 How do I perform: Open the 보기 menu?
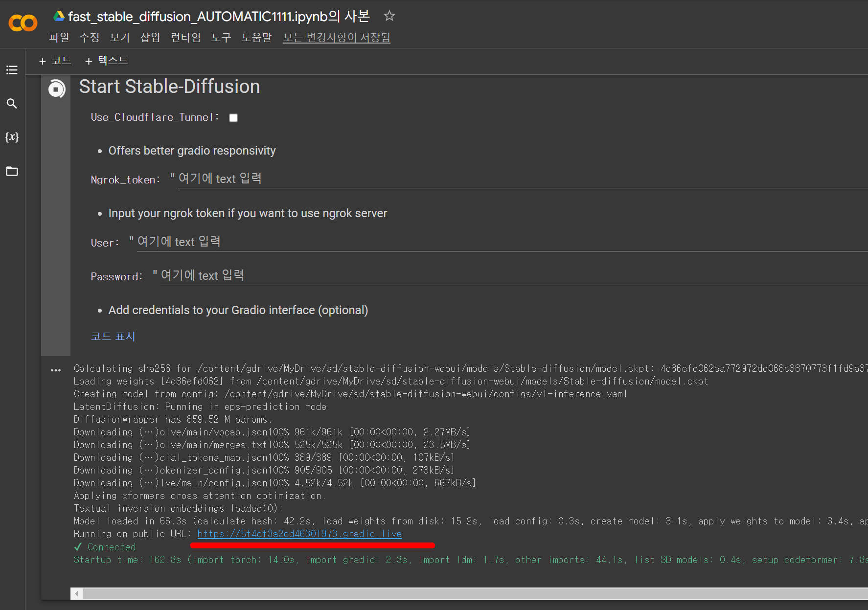pyautogui.click(x=120, y=38)
